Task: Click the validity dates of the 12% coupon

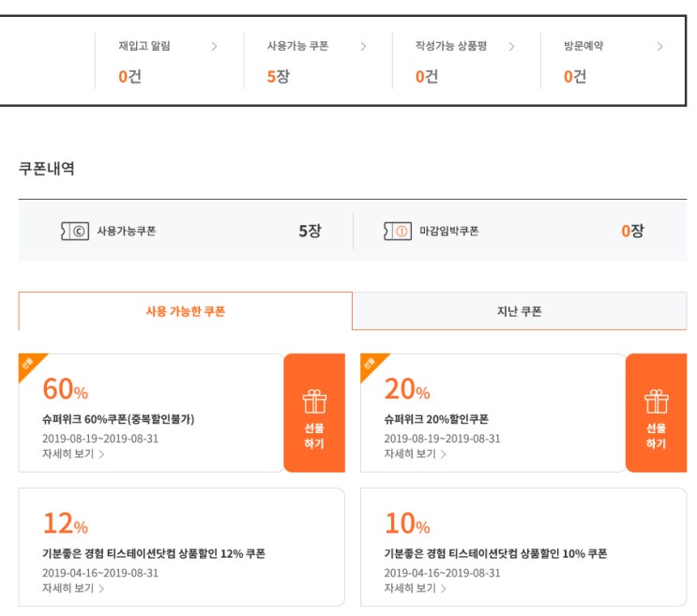Action: [100, 573]
